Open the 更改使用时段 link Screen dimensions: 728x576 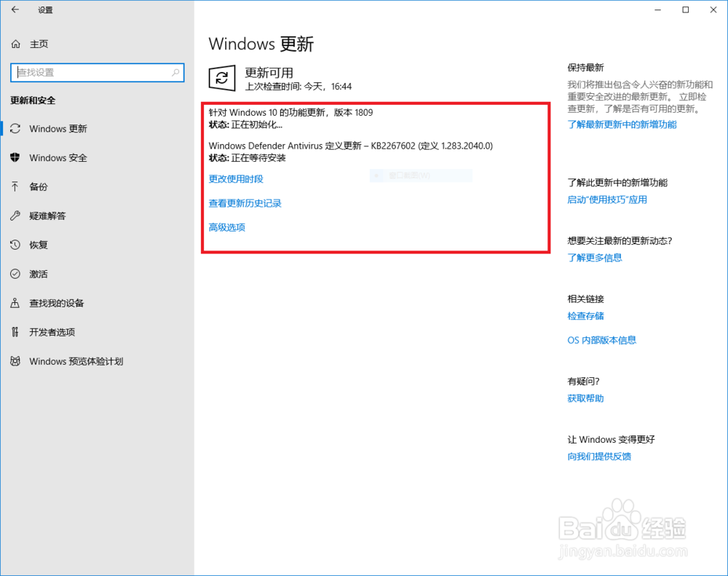click(x=235, y=179)
